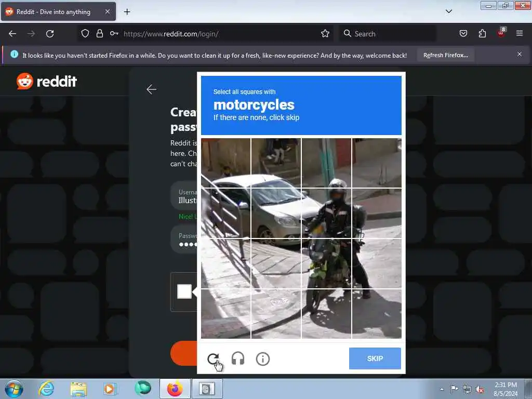Click the browser forward arrow
The image size is (532, 399).
(31, 34)
